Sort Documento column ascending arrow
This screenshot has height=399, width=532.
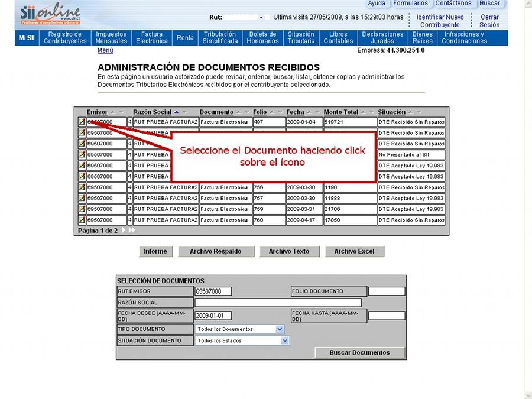click(x=239, y=112)
